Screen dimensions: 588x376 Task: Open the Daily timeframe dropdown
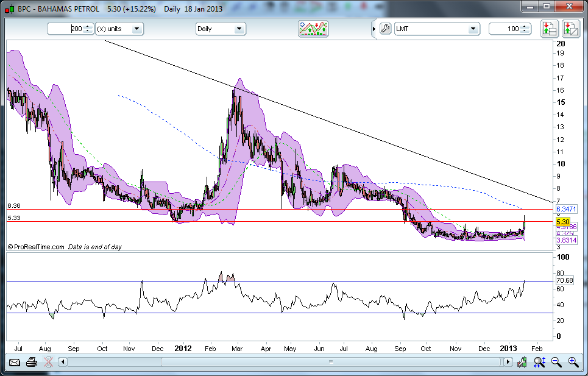point(221,29)
